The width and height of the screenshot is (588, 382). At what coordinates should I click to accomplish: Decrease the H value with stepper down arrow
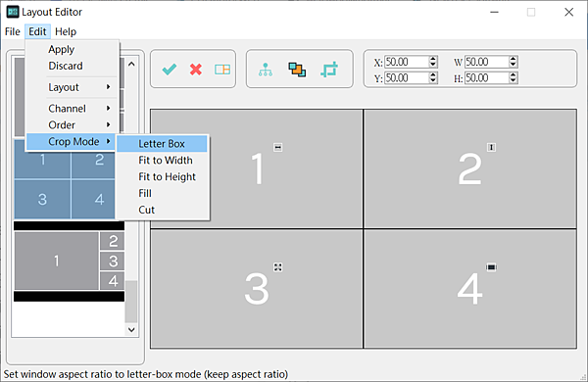tap(514, 81)
